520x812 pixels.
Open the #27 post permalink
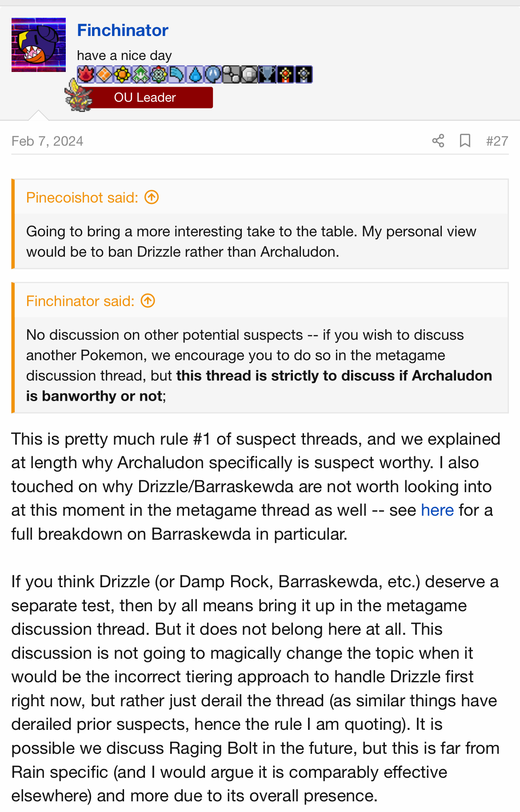tap(497, 141)
